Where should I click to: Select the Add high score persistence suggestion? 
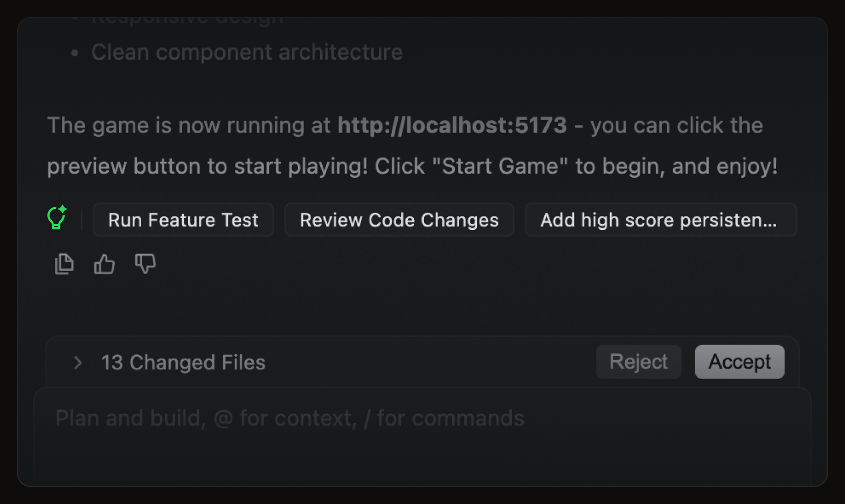coord(660,220)
